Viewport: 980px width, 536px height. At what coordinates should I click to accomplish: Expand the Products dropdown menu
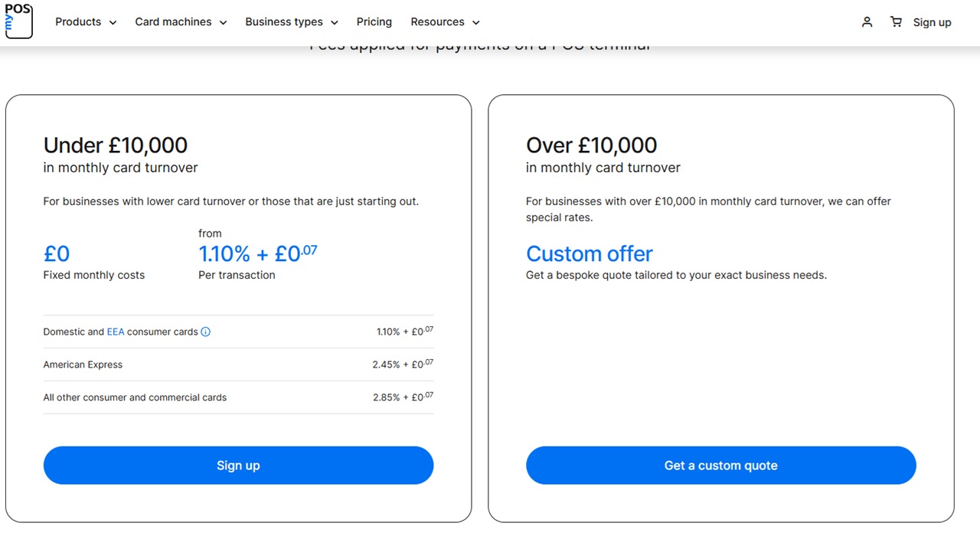[79, 22]
